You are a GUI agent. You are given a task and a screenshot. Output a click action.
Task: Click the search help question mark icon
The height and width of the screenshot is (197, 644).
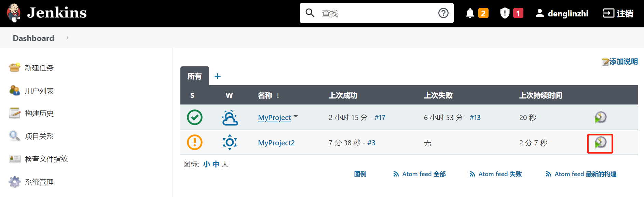pos(443,13)
